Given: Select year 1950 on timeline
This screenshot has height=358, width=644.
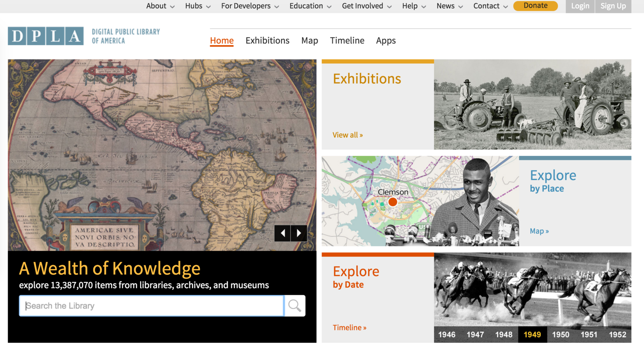Looking at the screenshot, I should coord(561,335).
